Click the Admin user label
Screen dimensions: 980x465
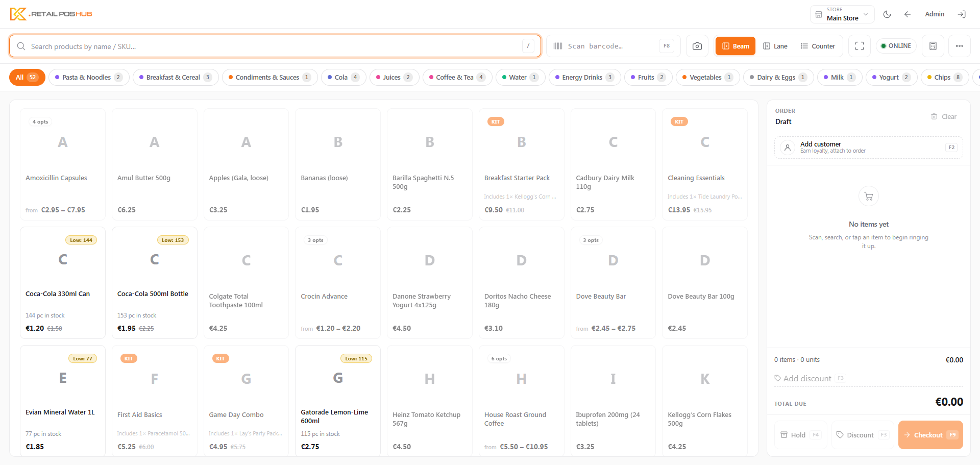935,14
